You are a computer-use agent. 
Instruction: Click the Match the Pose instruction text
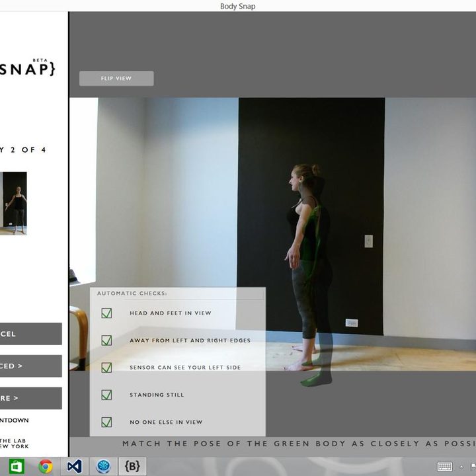299,444
